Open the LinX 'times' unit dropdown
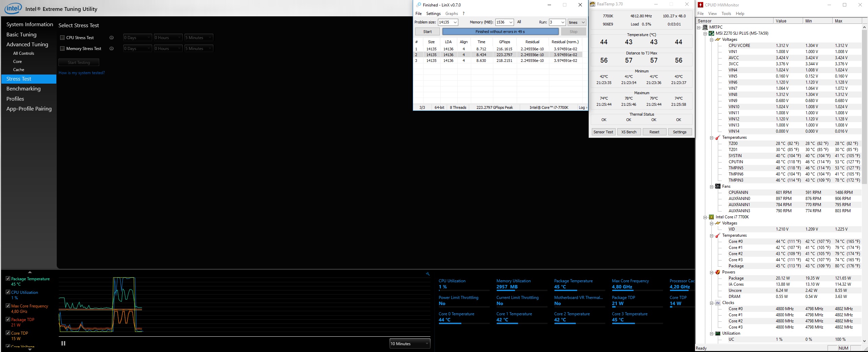868x352 pixels. [x=577, y=22]
